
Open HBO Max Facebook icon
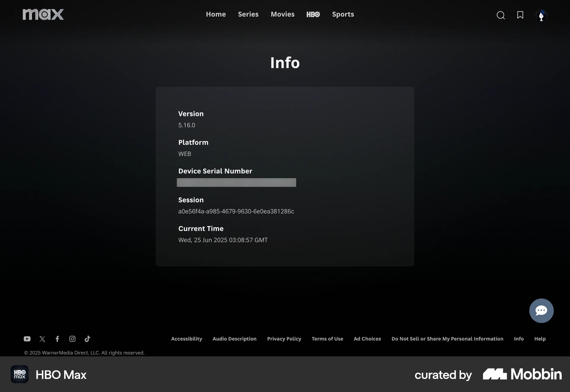point(57,339)
